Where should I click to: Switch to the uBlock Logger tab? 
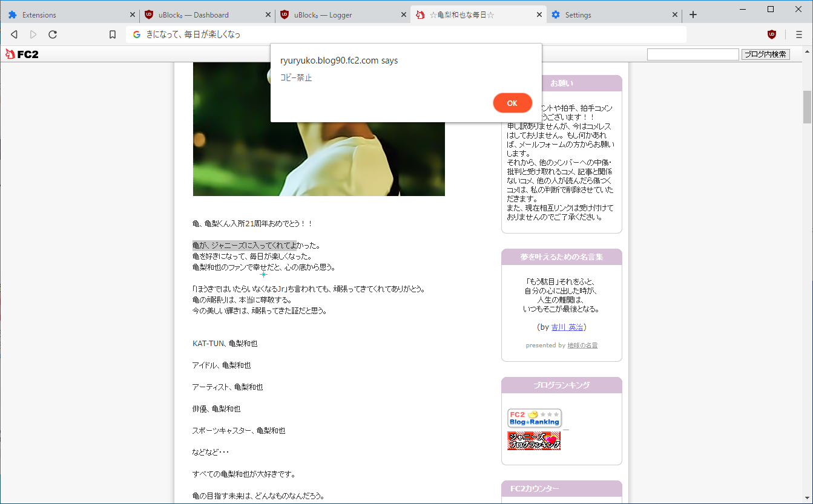point(342,15)
